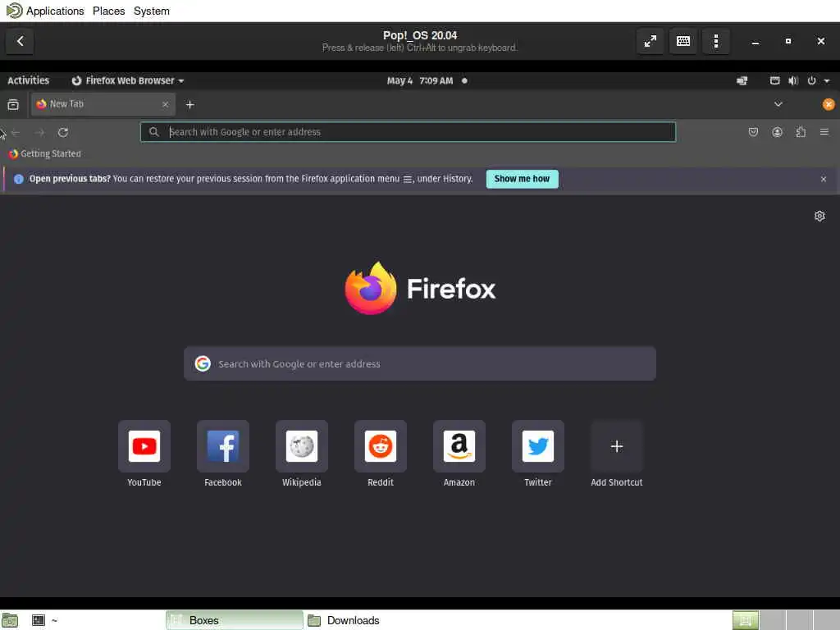Open new tab personalize gear icon
This screenshot has width=840, height=630.
click(x=819, y=216)
